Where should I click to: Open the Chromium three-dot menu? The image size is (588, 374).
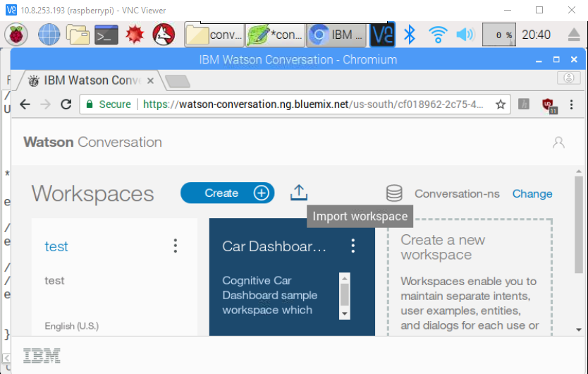tap(572, 104)
